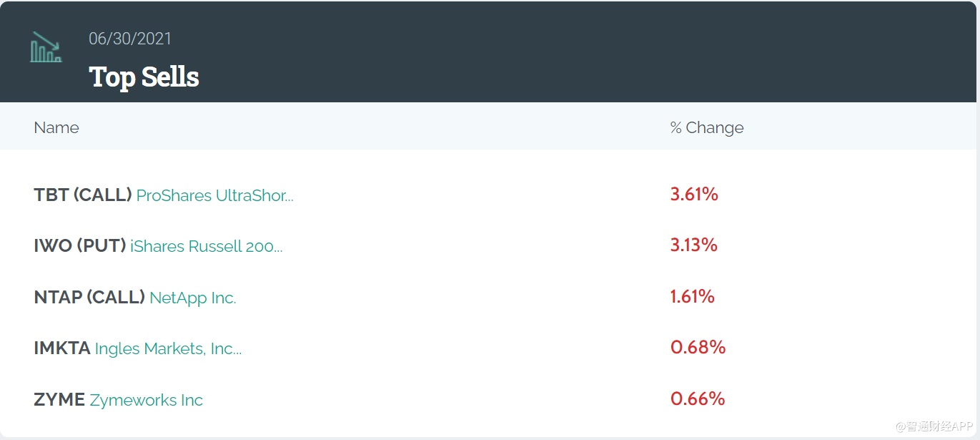Select the IMKTA ticker symbol
The width and height of the screenshot is (980, 440).
click(x=62, y=348)
